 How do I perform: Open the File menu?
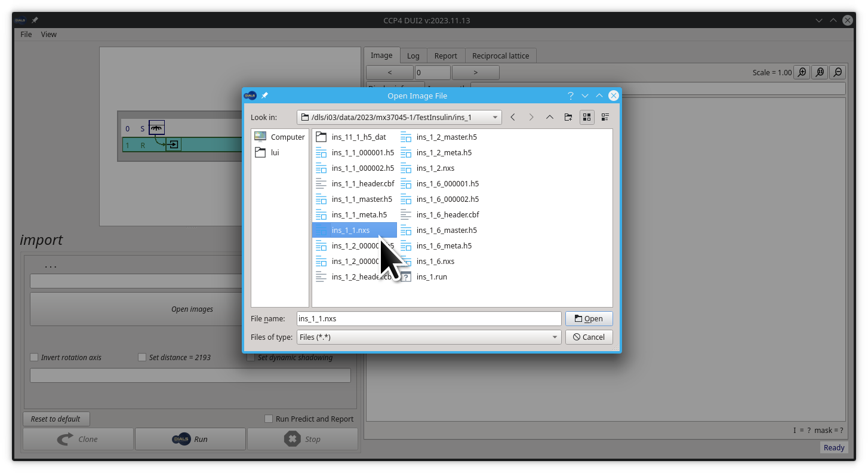point(26,34)
